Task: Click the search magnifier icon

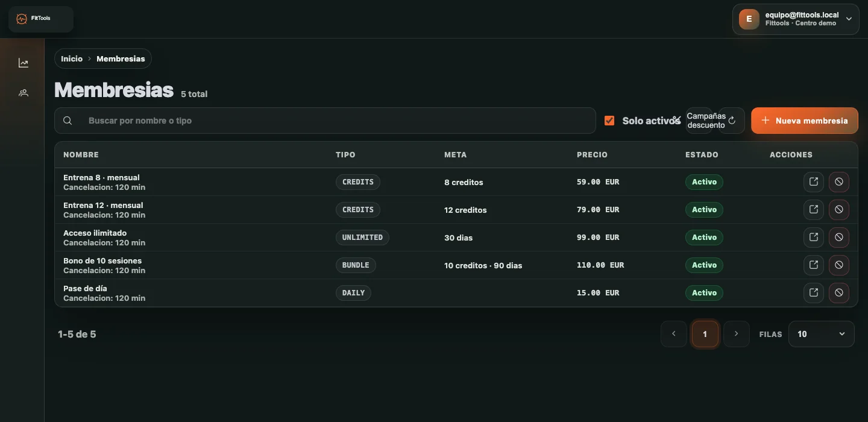Action: [68, 121]
